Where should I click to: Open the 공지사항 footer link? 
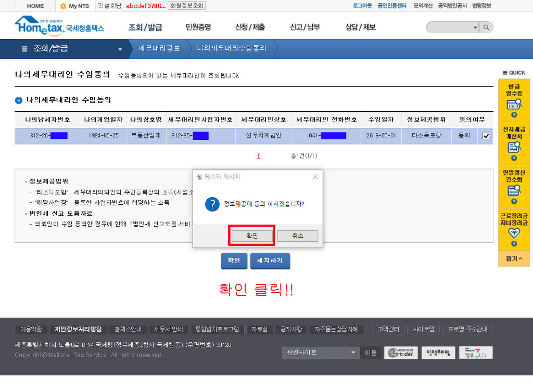[291, 329]
